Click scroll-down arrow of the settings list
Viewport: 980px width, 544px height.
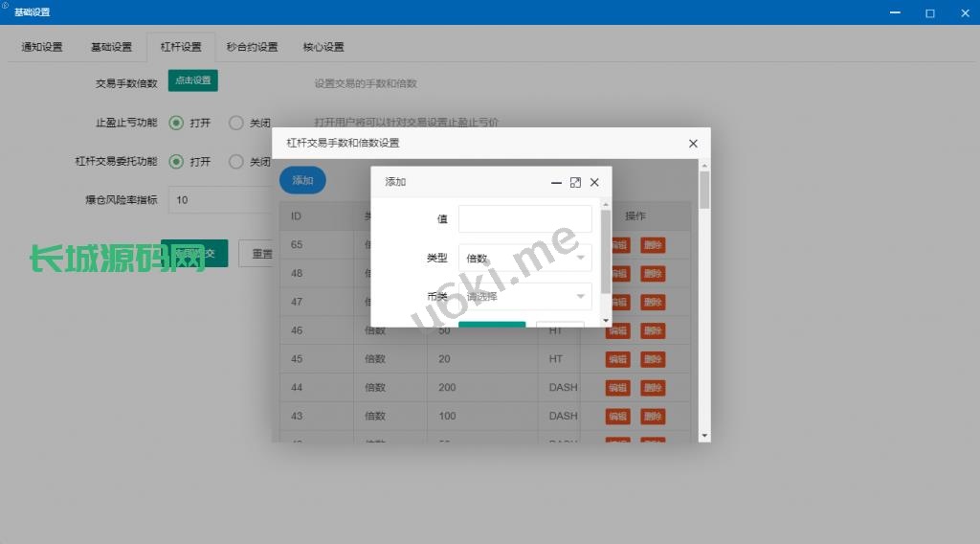coord(704,435)
